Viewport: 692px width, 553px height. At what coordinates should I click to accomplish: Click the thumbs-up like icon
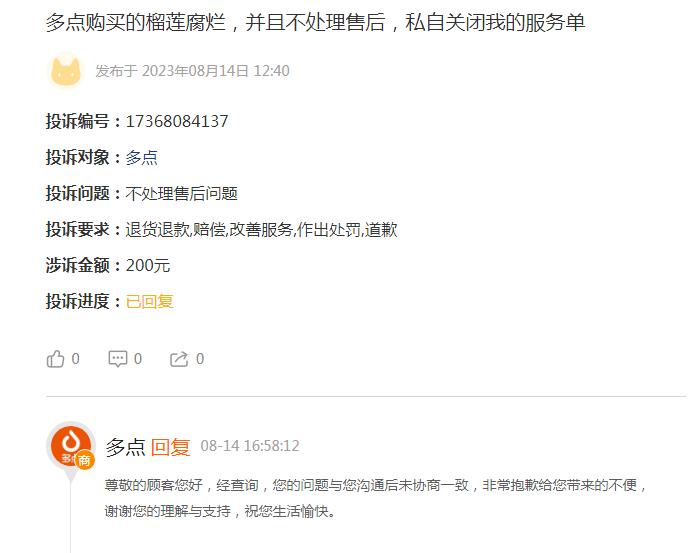tap(56, 359)
